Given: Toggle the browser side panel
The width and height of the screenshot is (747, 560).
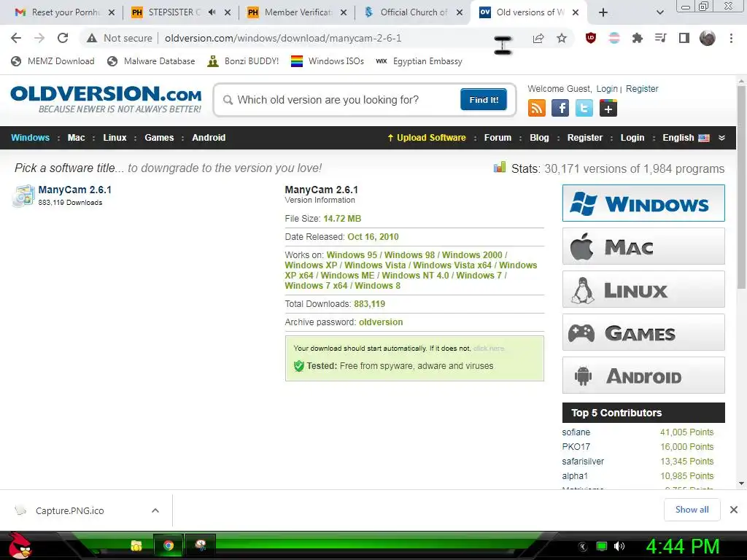Looking at the screenshot, I should tap(684, 38).
